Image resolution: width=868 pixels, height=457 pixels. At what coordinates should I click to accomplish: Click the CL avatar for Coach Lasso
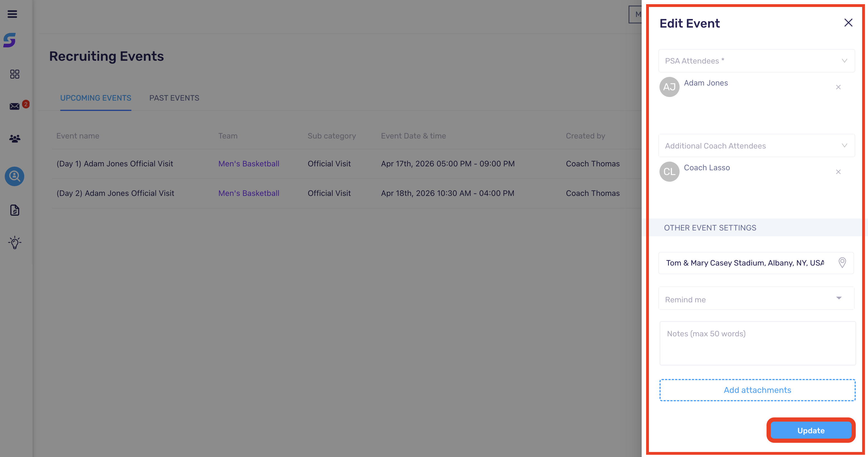[669, 171]
